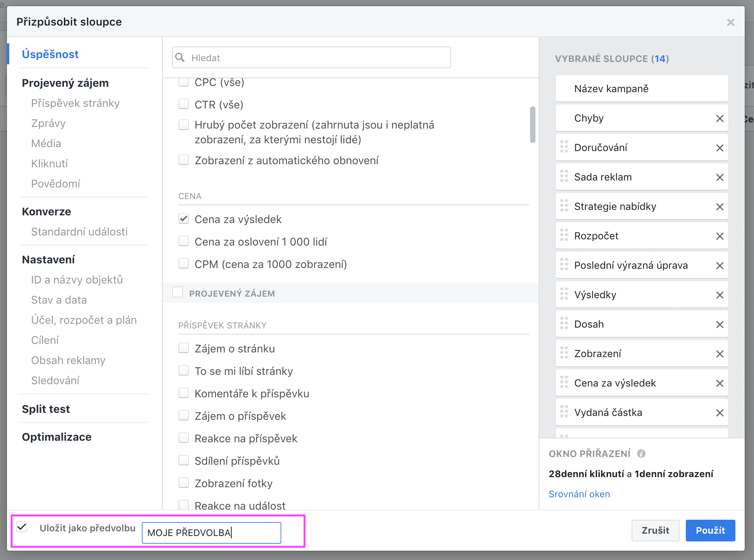
Task: Click into the preset name text field
Action: tap(211, 533)
